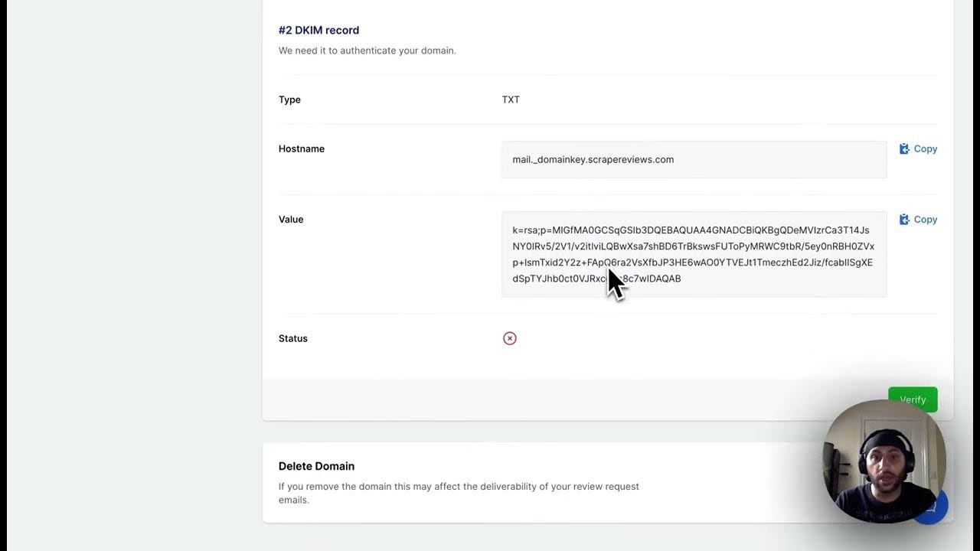Click the "Type" row label
This screenshot has height=551, width=980.
point(289,99)
